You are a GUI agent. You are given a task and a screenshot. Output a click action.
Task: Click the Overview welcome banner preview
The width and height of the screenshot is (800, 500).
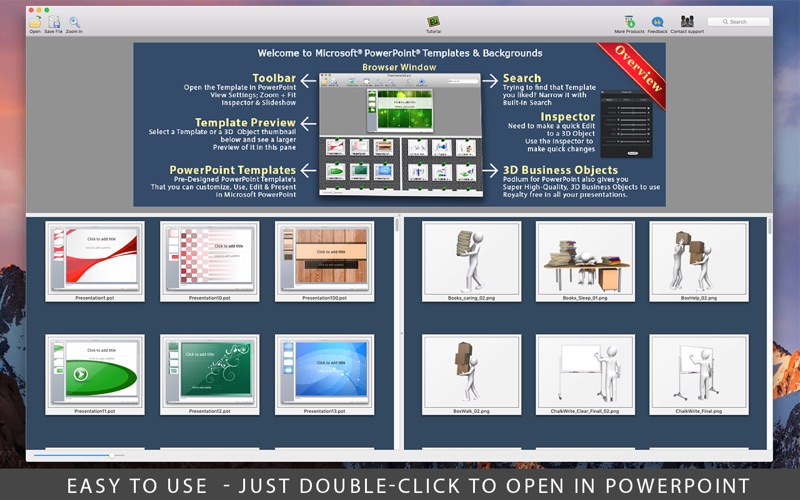(x=399, y=124)
